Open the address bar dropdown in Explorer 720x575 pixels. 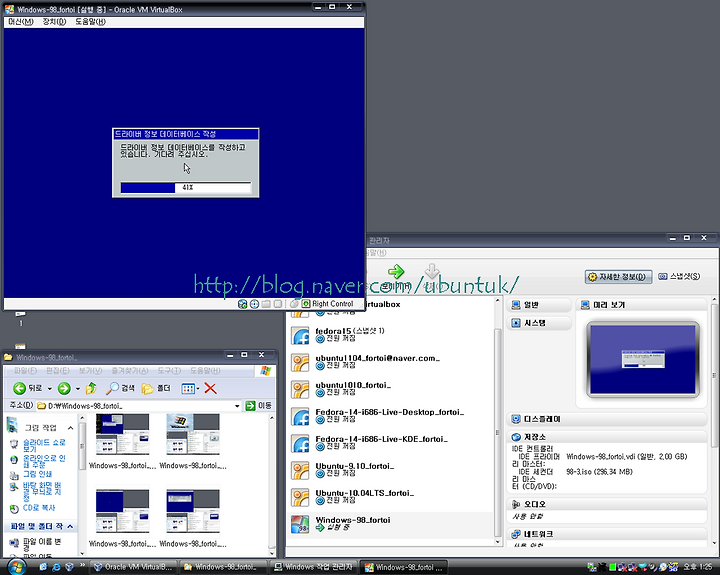click(237, 406)
